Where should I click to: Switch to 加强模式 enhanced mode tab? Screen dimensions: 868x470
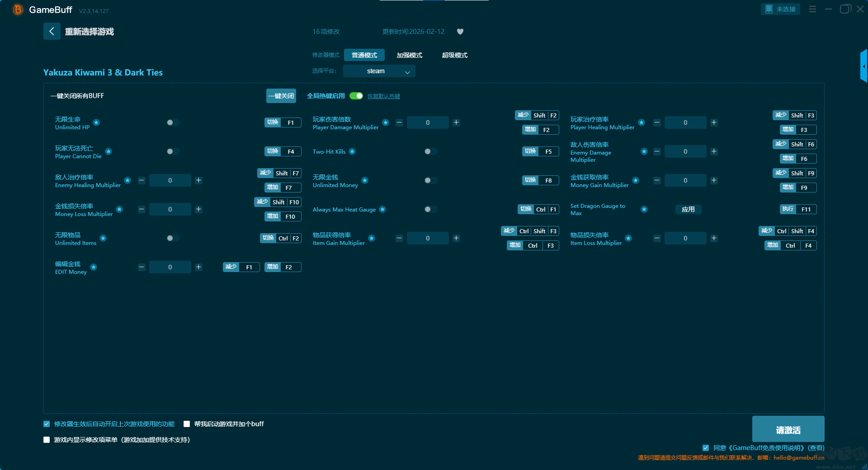[x=409, y=55]
